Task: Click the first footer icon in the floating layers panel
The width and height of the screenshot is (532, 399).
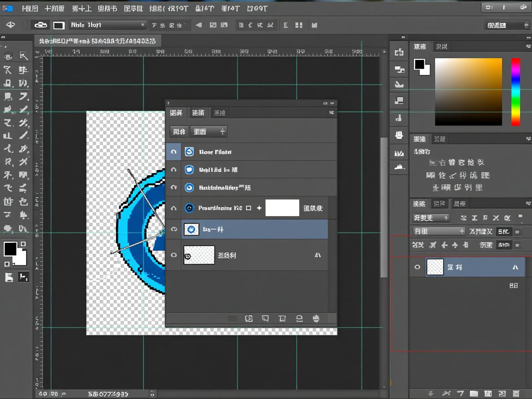Action: (248, 319)
